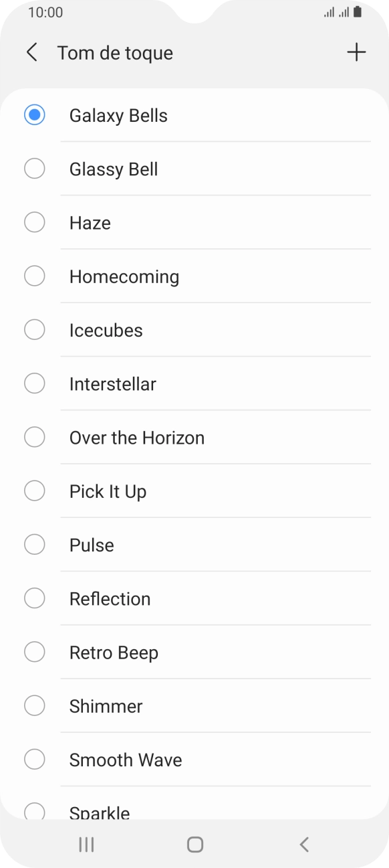Image resolution: width=389 pixels, height=868 pixels.
Task: Add a custom ringtone with plus icon
Action: [x=357, y=53]
